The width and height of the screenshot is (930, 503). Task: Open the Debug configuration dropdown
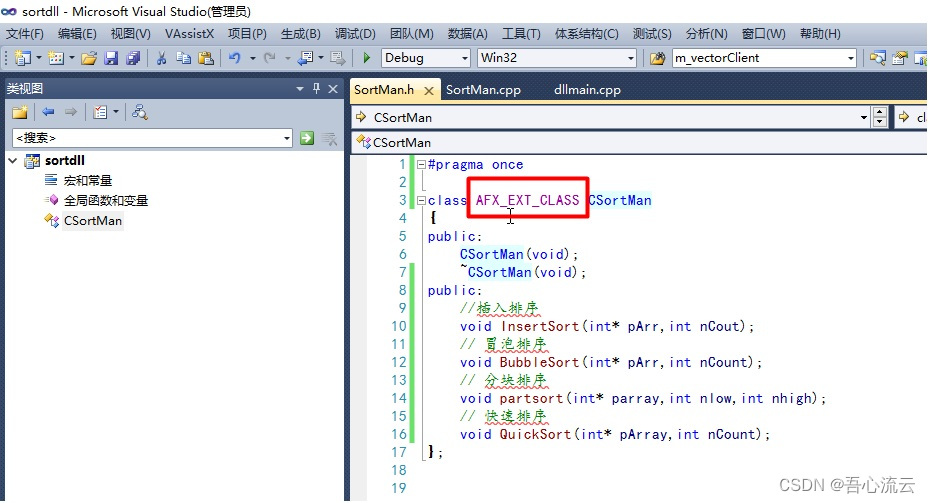[x=464, y=58]
